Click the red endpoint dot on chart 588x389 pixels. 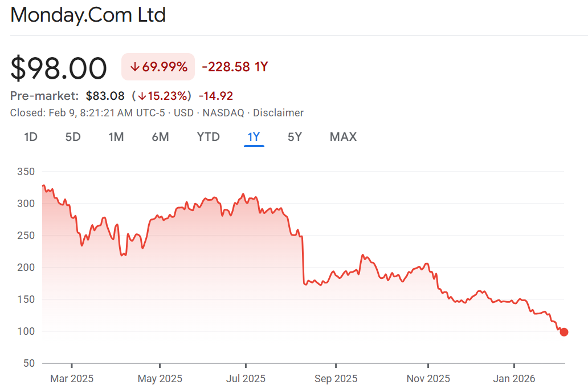click(564, 332)
